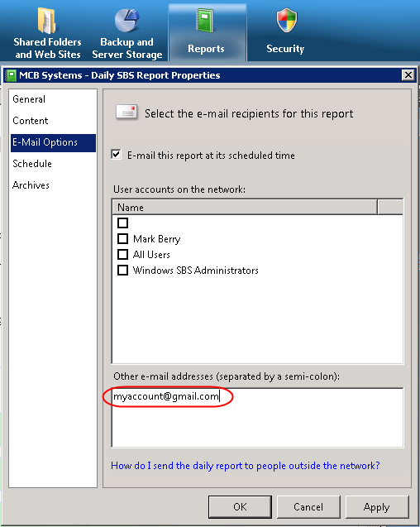Click the green title bar report icon
This screenshot has width=420, height=527.
pyautogui.click(x=12, y=75)
